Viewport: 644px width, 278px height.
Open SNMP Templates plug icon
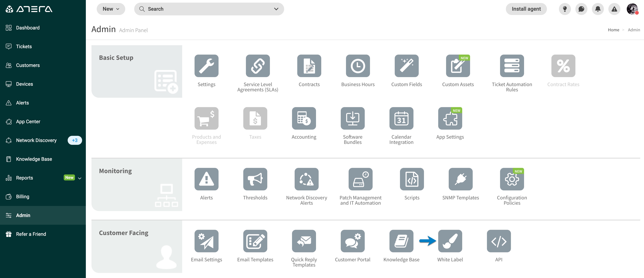click(x=461, y=179)
